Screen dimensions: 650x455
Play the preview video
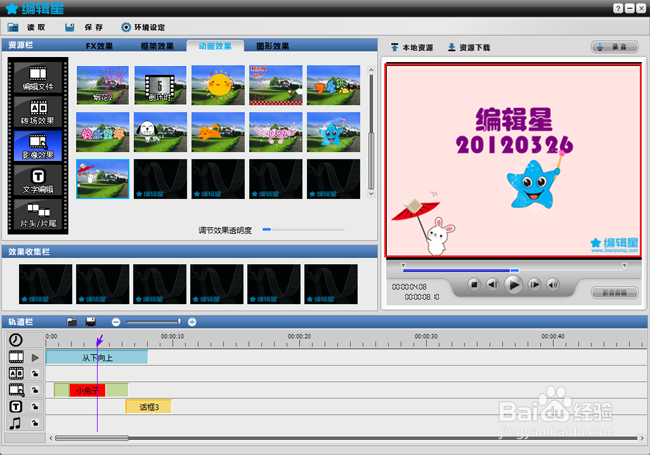pyautogui.click(x=513, y=285)
